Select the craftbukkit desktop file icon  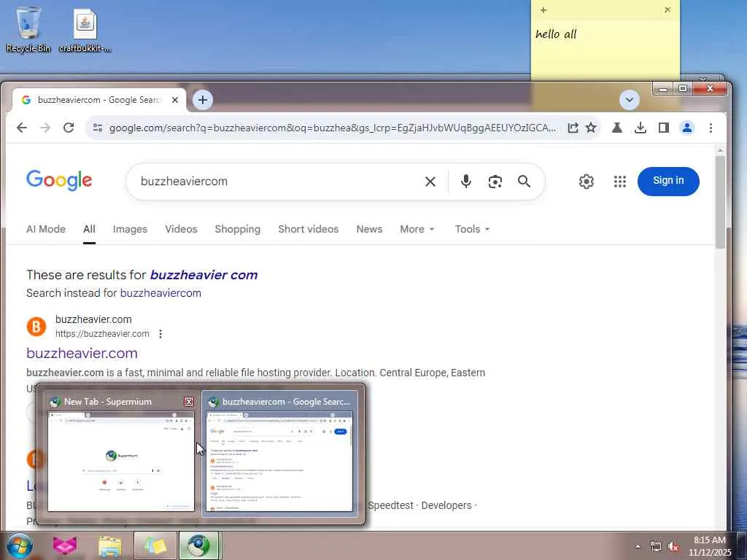[85, 31]
